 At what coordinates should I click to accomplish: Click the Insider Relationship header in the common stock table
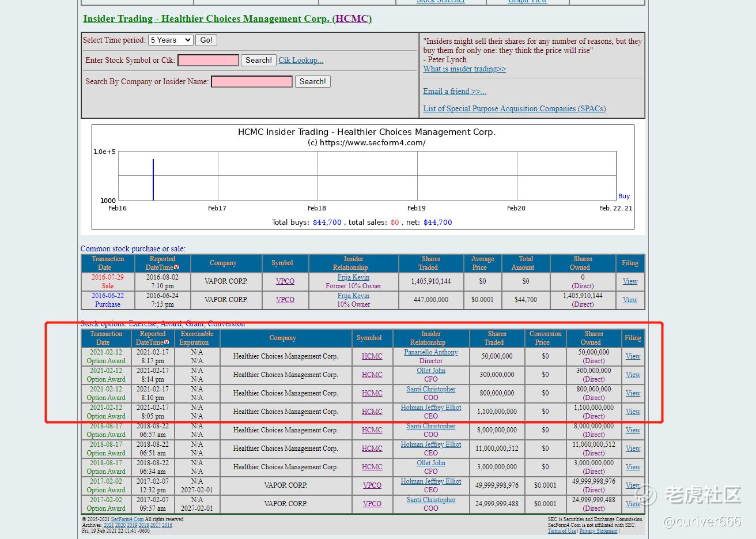[x=353, y=263]
